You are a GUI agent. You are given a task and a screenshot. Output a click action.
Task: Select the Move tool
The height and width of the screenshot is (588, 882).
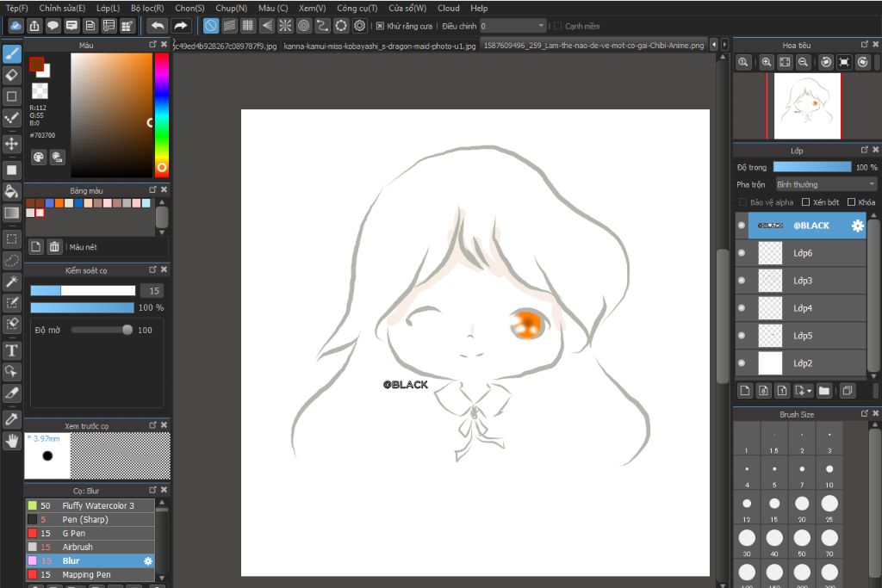coord(12,144)
